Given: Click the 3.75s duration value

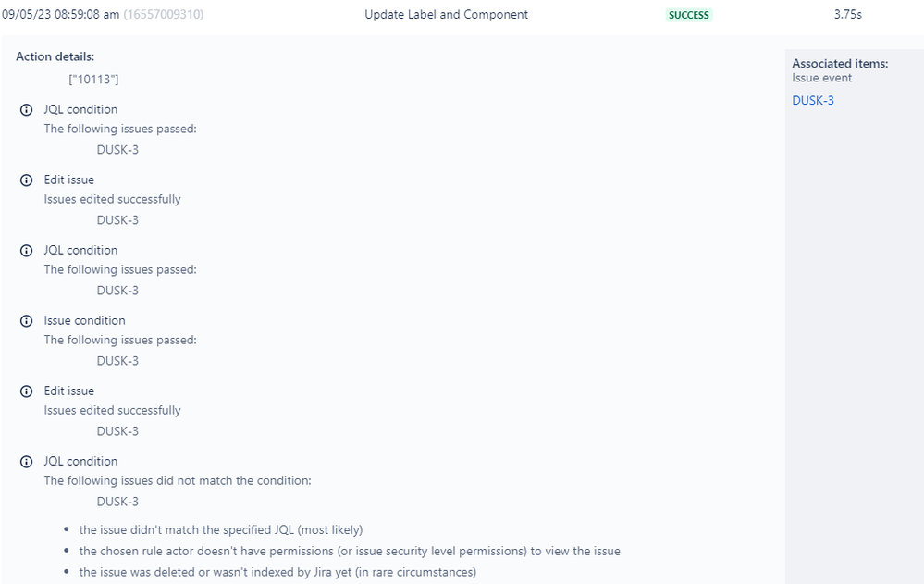Looking at the screenshot, I should pos(847,15).
